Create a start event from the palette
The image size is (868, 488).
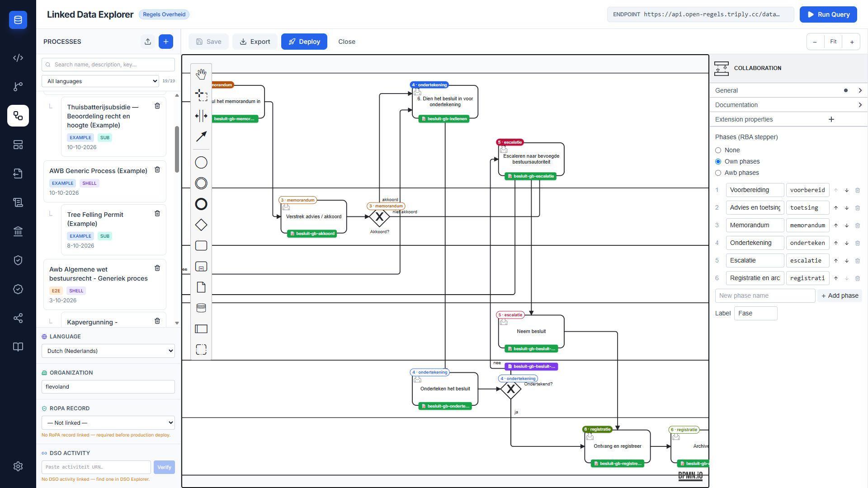(x=201, y=162)
